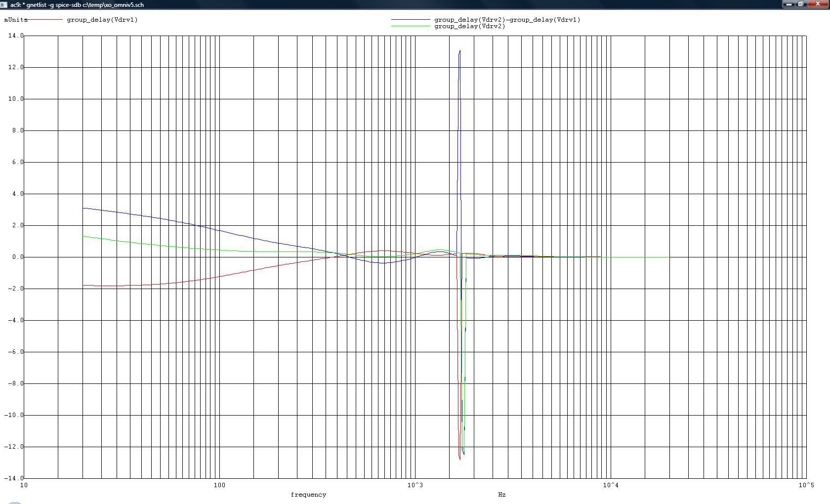830x504 pixels.
Task: Click the x-axis tick label 10^5
Action: pos(806,485)
